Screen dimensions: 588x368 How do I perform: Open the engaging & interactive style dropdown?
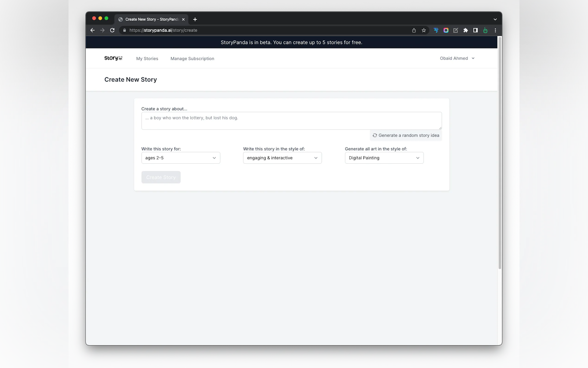point(282,158)
